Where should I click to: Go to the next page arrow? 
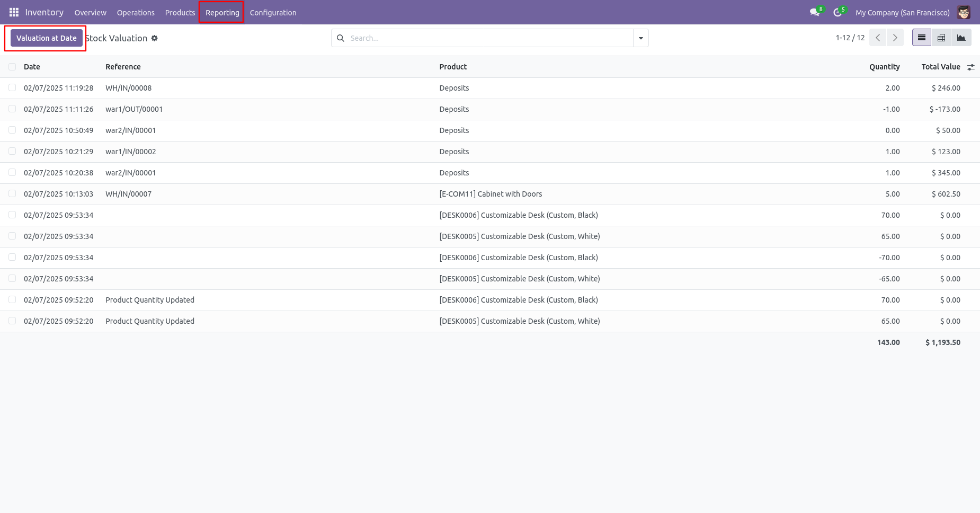pos(895,38)
